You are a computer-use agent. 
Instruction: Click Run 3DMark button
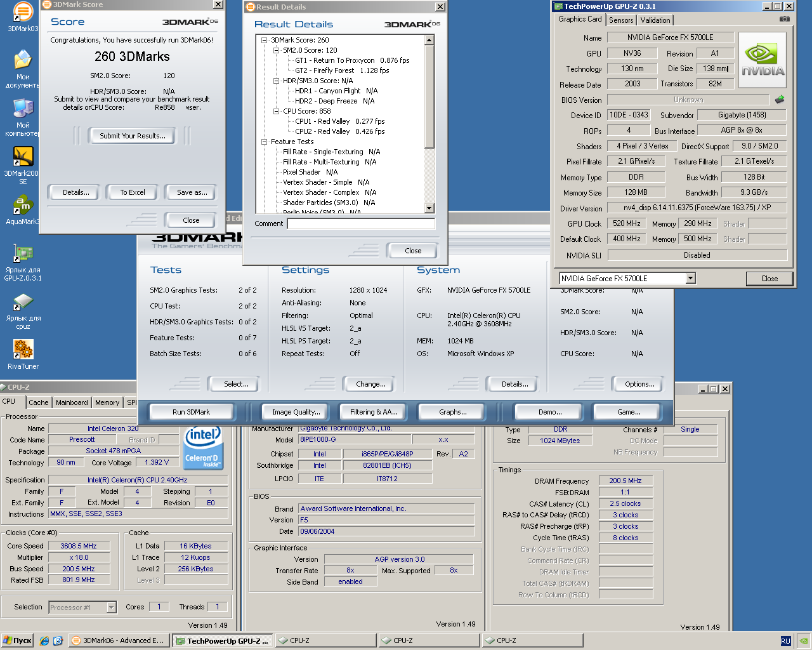(x=191, y=412)
